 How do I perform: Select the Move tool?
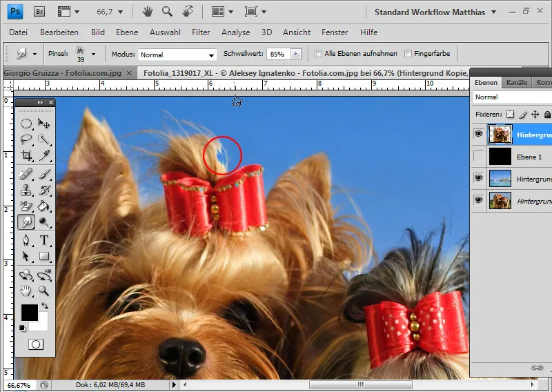pos(44,124)
